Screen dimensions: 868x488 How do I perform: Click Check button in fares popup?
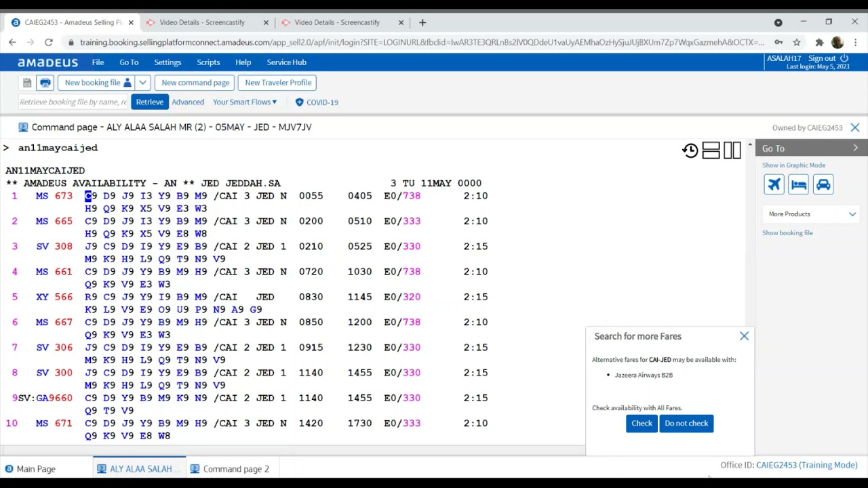(642, 424)
